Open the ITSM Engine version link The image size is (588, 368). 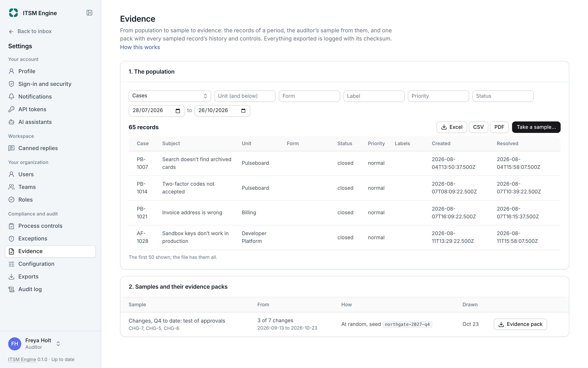click(x=22, y=359)
